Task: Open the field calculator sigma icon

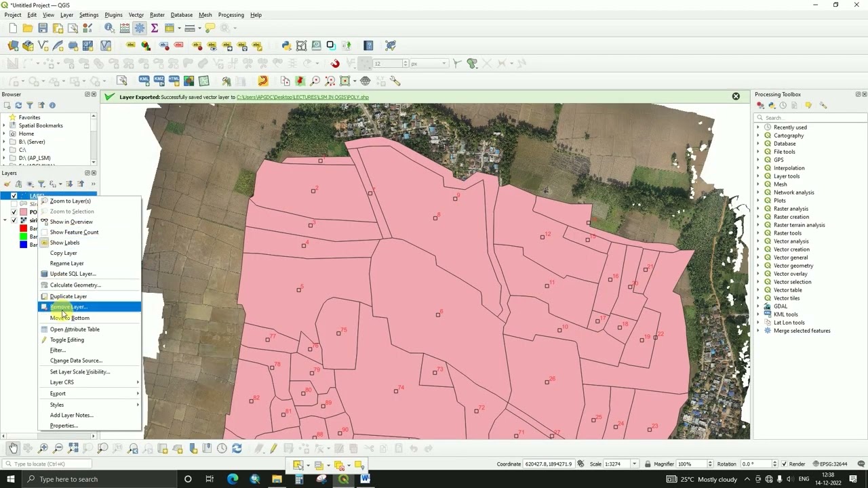Action: click(155, 28)
